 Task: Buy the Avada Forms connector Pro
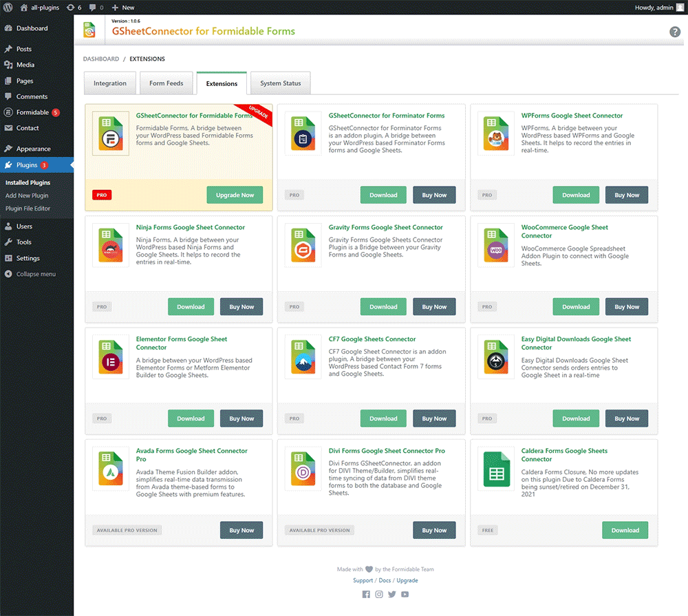(241, 531)
